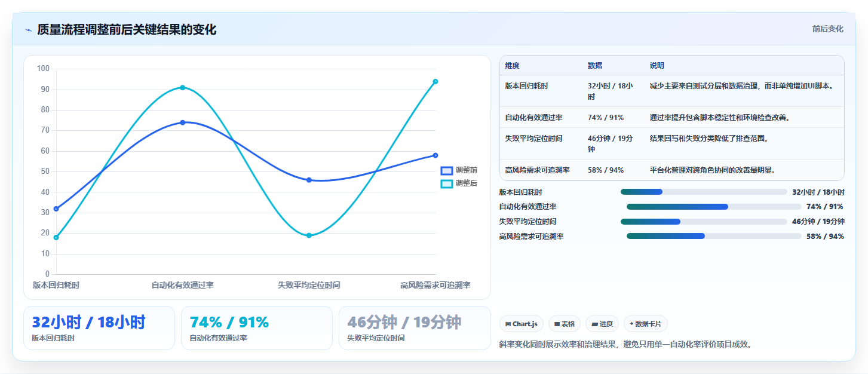This screenshot has width=868, height=374.
Task: Toggle the 调整后 legend swatch
Action: [x=447, y=183]
